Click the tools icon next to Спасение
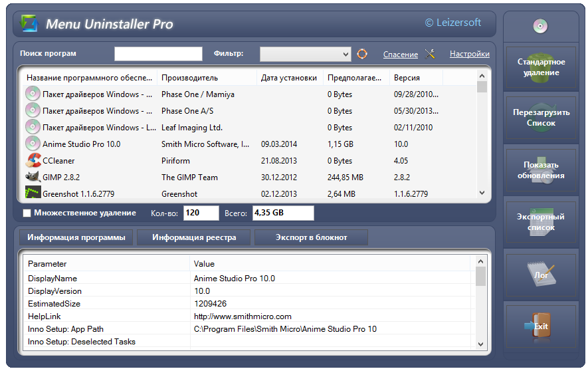 [x=430, y=54]
